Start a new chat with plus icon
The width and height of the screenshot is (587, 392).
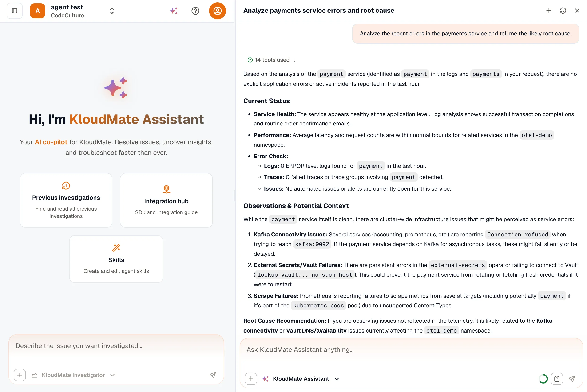[x=549, y=11]
